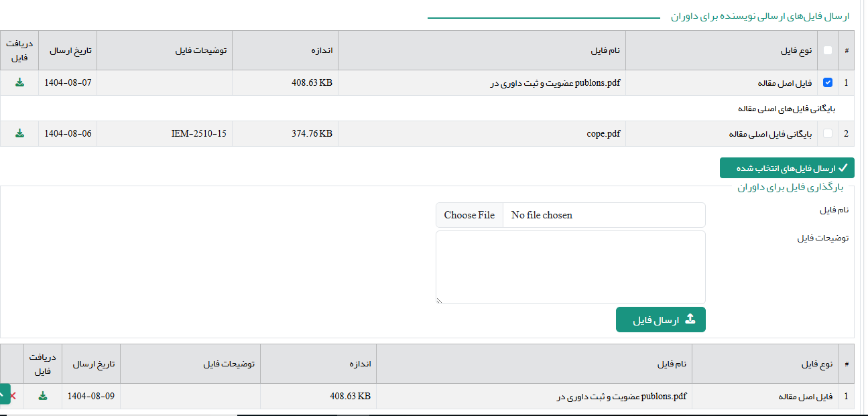868x416 pixels.
Task: Download the reviewer file dated 1404-08-09
Action: pyautogui.click(x=43, y=396)
